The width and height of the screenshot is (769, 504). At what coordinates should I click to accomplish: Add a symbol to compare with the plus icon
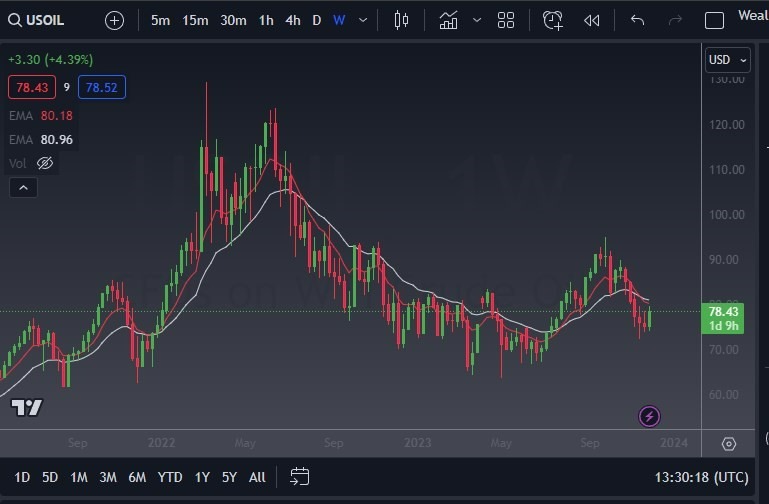114,21
